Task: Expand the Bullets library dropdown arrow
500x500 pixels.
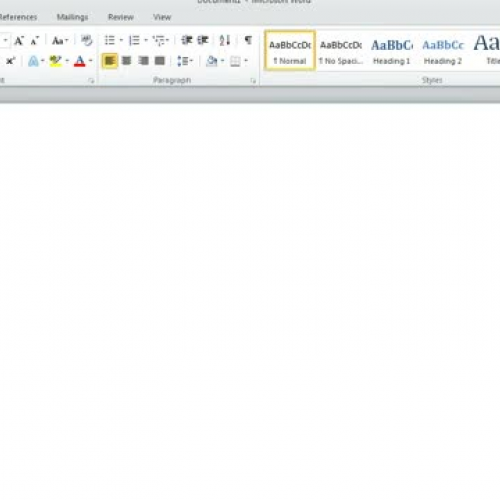Action: pyautogui.click(x=121, y=40)
